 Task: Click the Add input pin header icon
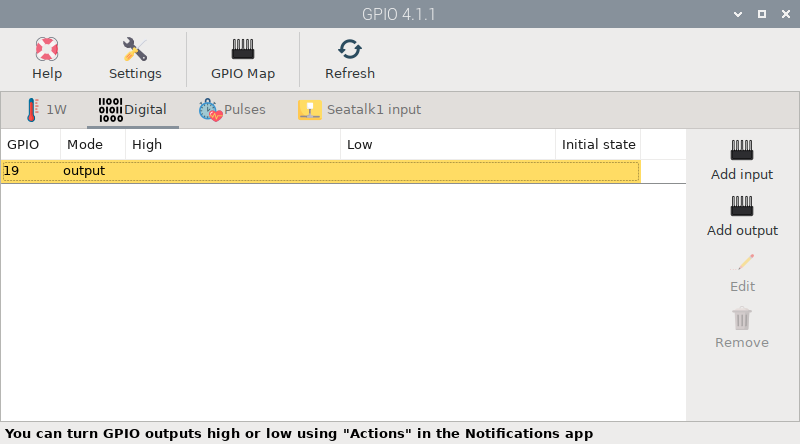tap(742, 151)
